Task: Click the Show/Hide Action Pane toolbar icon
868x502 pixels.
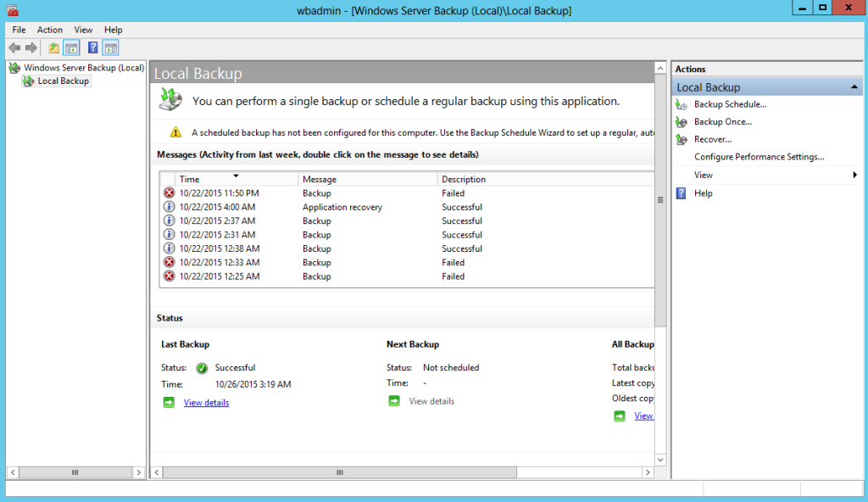Action: pos(110,47)
